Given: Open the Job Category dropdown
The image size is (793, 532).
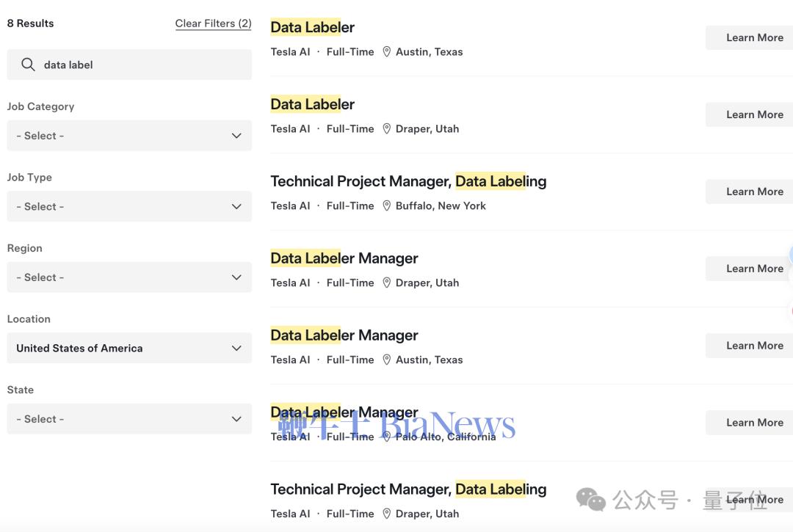Looking at the screenshot, I should click(x=129, y=136).
